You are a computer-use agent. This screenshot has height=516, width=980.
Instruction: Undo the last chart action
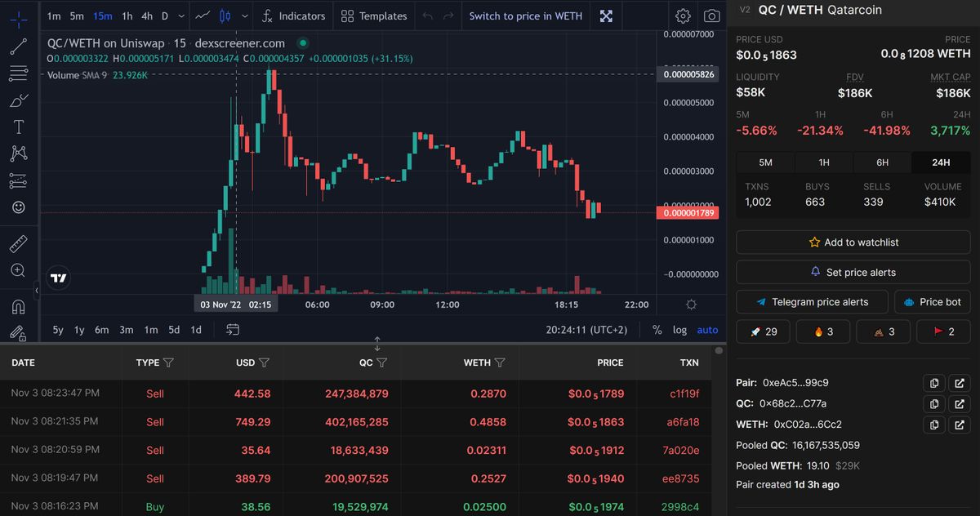tap(428, 16)
